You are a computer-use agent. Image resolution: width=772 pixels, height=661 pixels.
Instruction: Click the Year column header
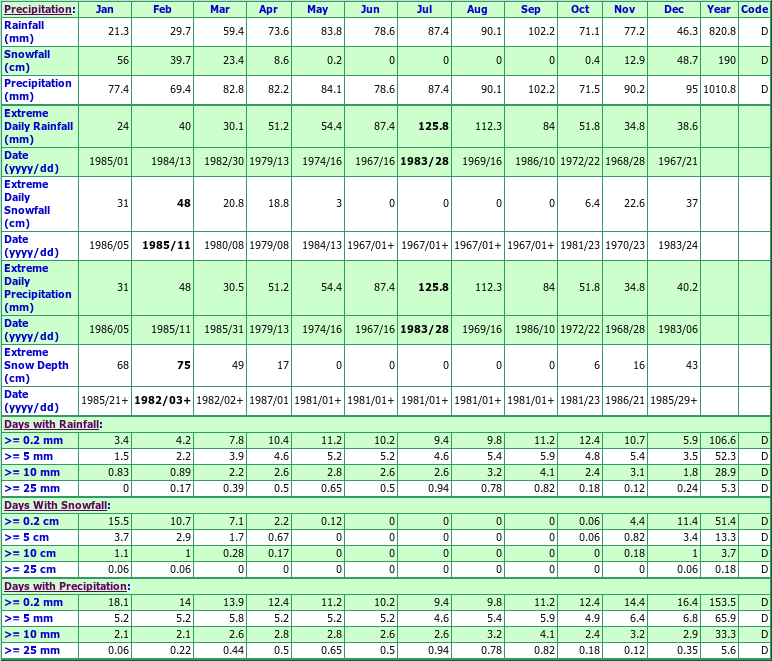coord(719,9)
